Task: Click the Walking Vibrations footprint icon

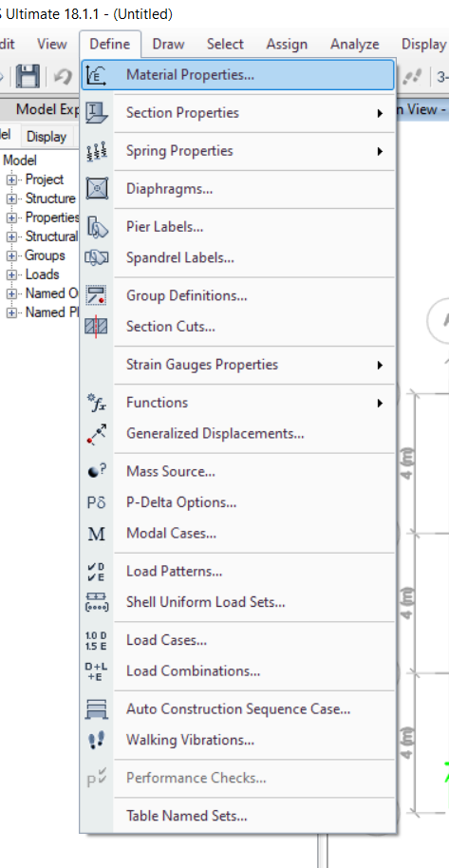Action: point(97,740)
